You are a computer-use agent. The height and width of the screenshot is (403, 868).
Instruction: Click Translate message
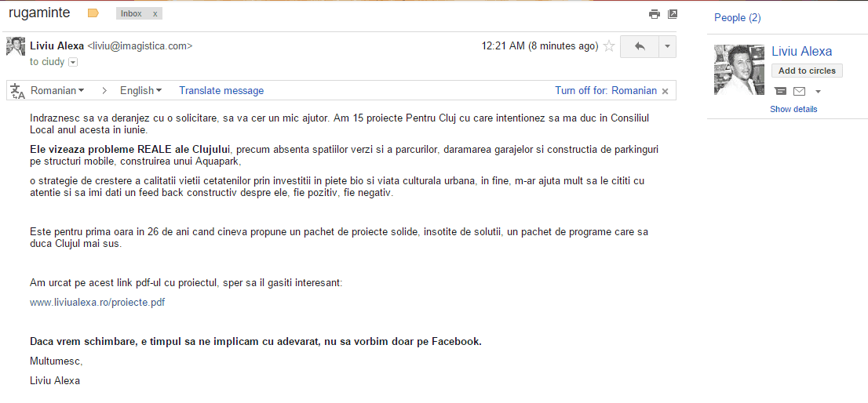tap(221, 90)
